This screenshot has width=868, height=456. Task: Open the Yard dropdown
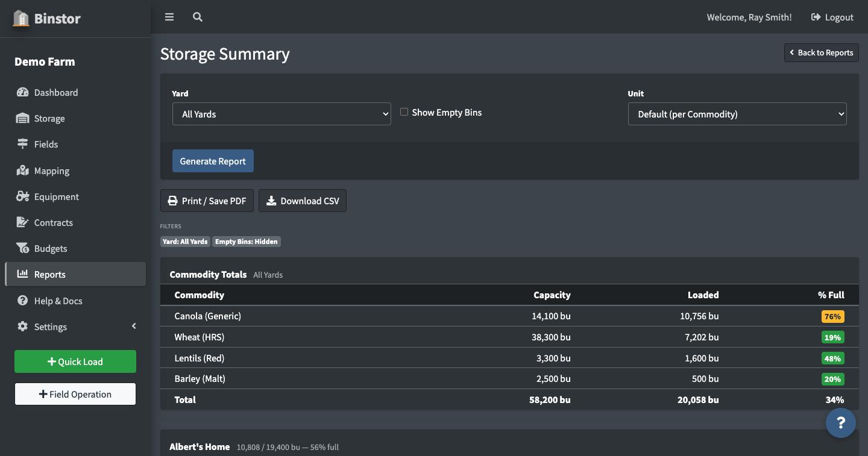pos(281,114)
